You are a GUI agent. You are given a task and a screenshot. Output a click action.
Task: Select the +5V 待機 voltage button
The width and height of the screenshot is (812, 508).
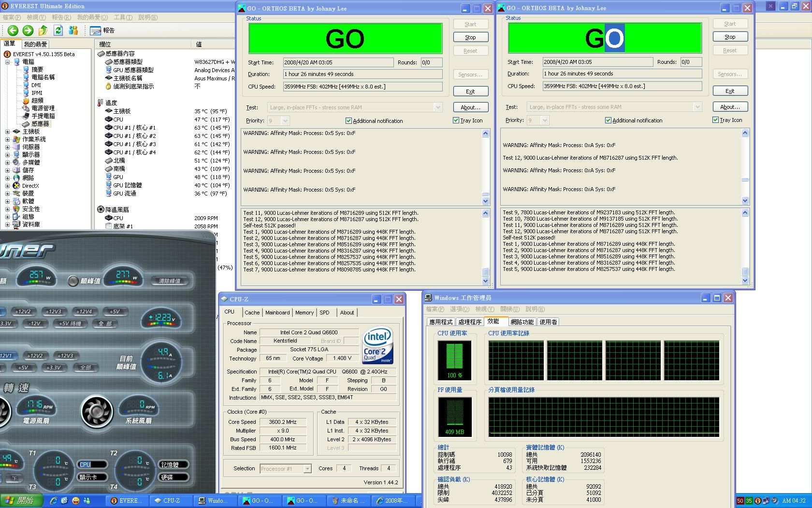tap(70, 323)
